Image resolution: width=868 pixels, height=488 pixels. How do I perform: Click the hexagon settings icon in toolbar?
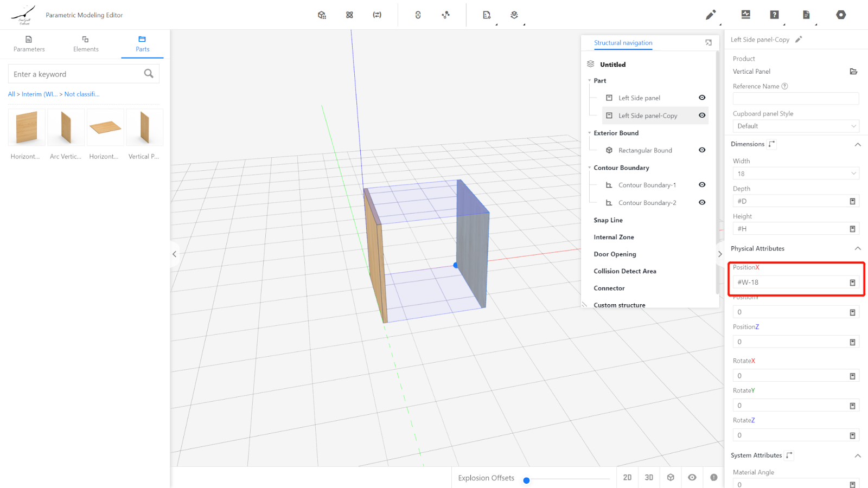coord(840,15)
